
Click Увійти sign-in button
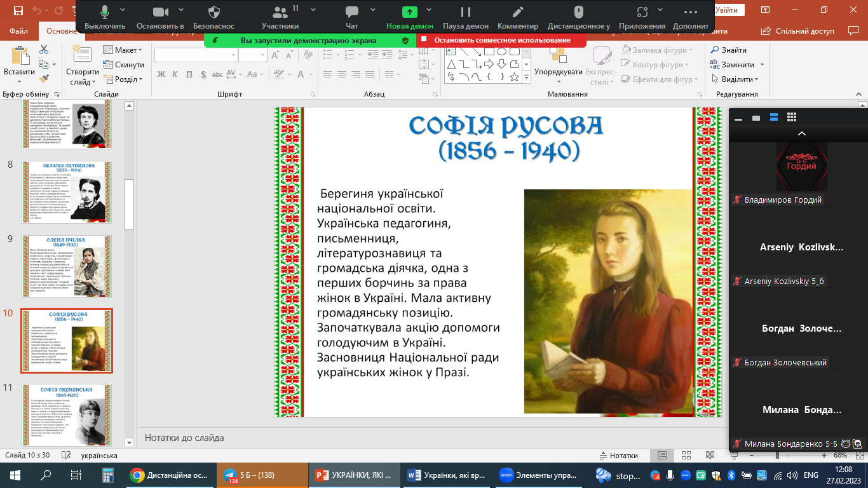(727, 10)
